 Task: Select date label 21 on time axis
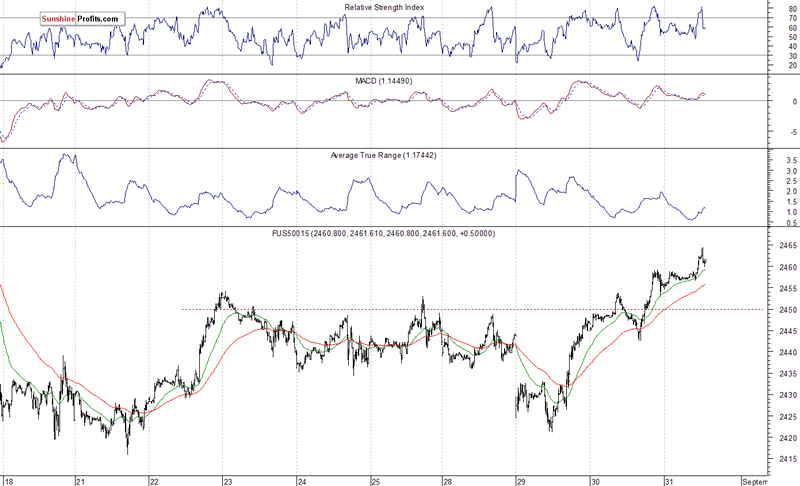pos(80,479)
